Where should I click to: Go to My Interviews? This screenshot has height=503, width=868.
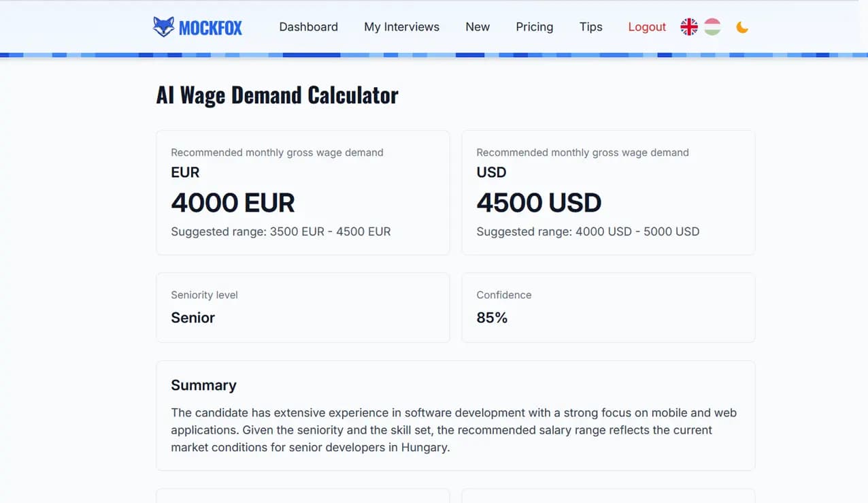(x=401, y=27)
